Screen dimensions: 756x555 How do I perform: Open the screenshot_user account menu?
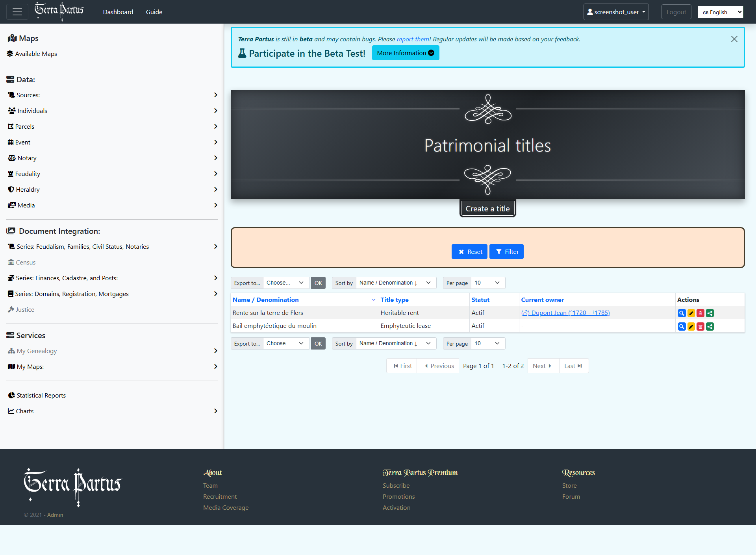coord(616,12)
